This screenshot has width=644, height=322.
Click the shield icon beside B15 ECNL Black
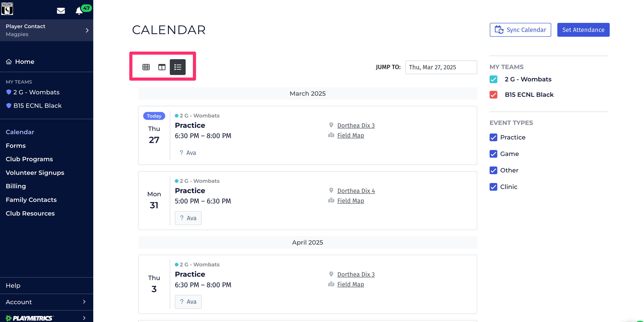coord(9,106)
